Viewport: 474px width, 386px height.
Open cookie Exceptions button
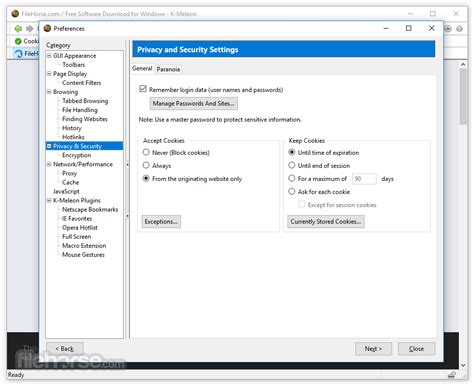161,222
